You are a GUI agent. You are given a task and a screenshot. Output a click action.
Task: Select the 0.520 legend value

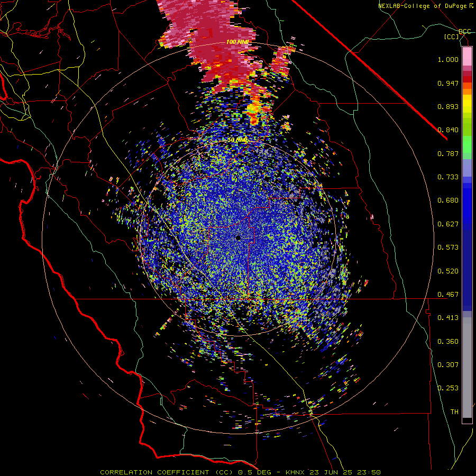(x=448, y=271)
